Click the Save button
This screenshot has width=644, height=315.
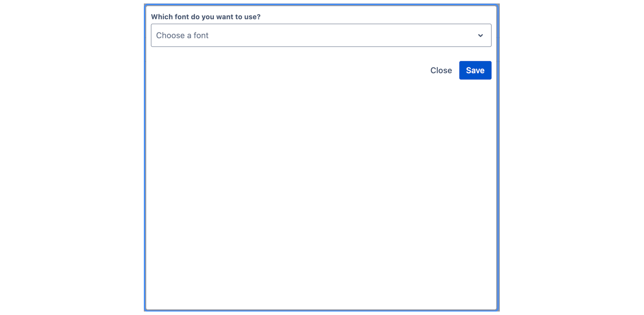pyautogui.click(x=475, y=70)
